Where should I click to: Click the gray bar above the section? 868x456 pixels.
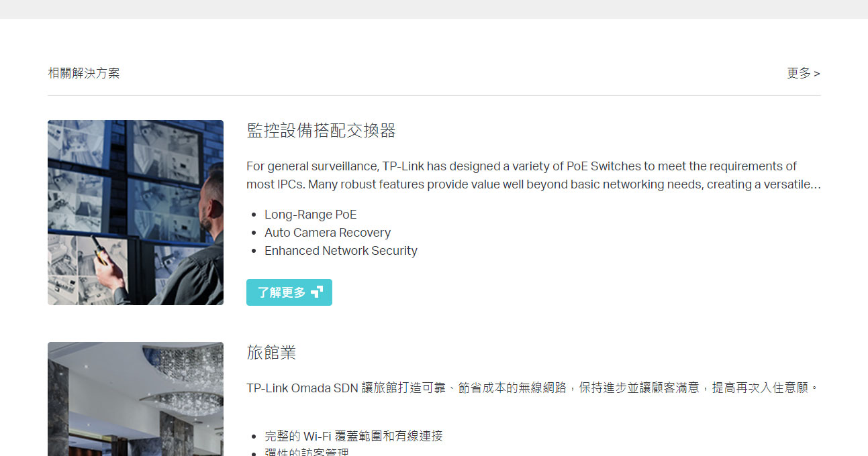[x=434, y=9]
